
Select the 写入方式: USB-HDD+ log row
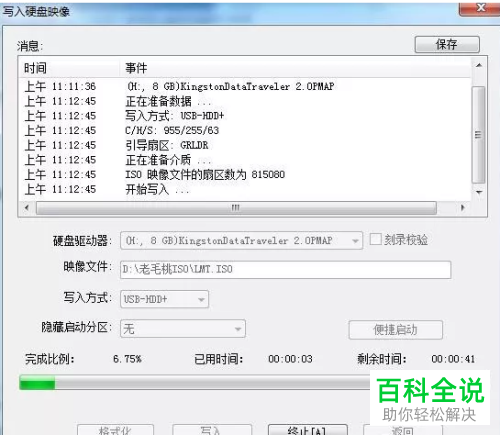[245, 116]
